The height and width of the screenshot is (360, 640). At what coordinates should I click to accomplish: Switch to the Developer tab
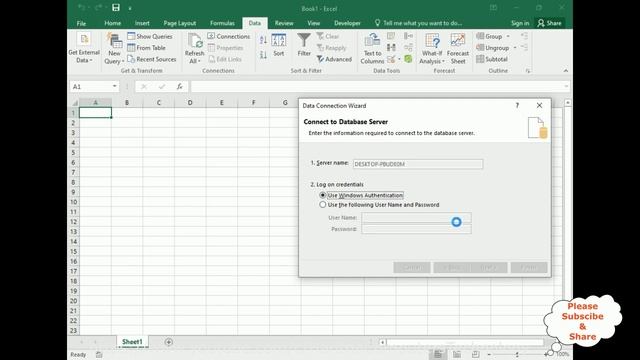click(347, 23)
